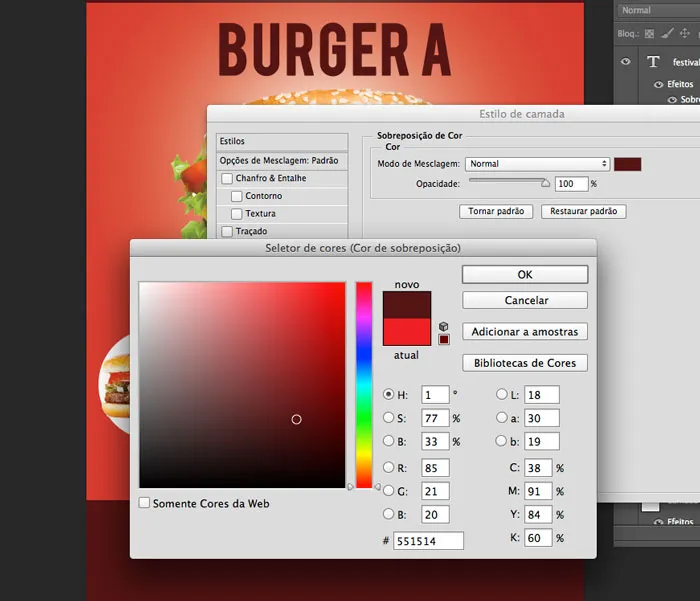Screen dimensions: 700x601
Task: Select the blue B radio button beside 20
Action: pos(388,514)
